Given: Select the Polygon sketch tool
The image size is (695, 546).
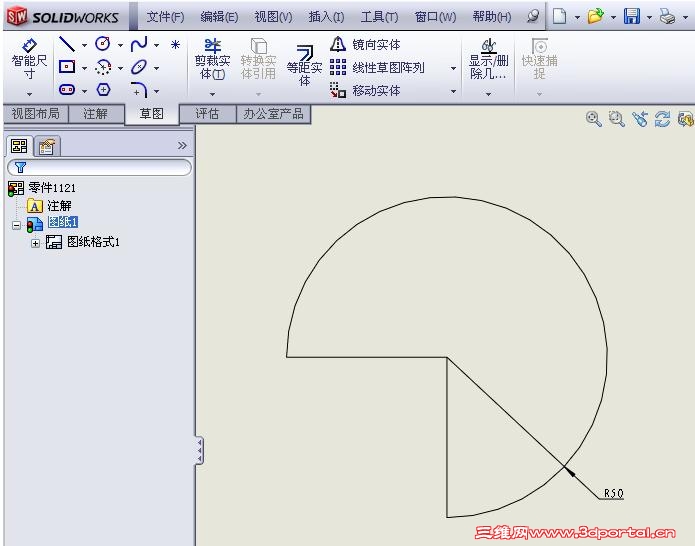Looking at the screenshot, I should tap(103, 90).
